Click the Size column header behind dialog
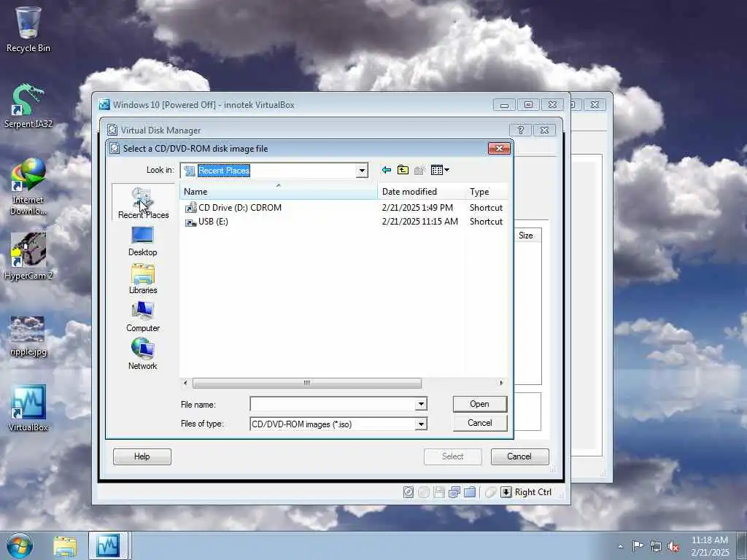 click(528, 236)
